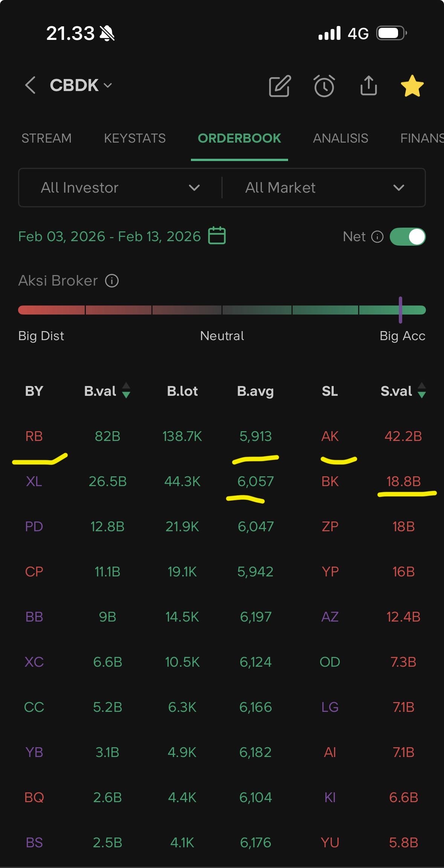Sort by S.val column arrows
The width and height of the screenshot is (444, 868).
coord(422,391)
